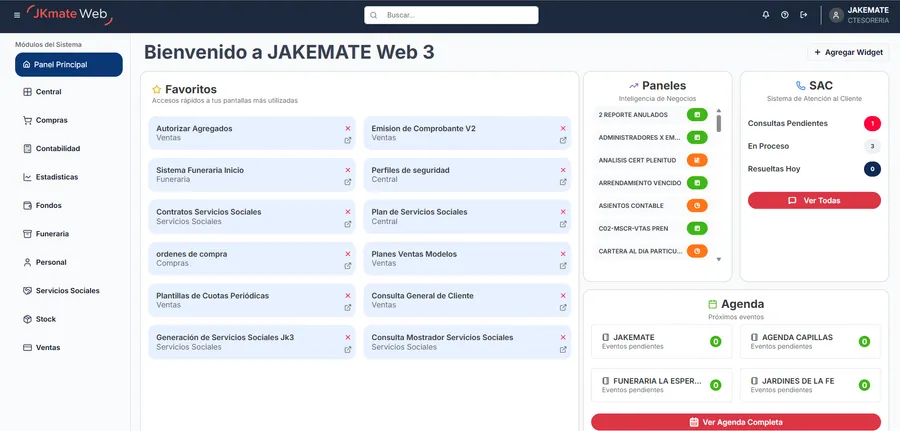Remove Sistema Funeraria Inicio favorite

tap(347, 170)
